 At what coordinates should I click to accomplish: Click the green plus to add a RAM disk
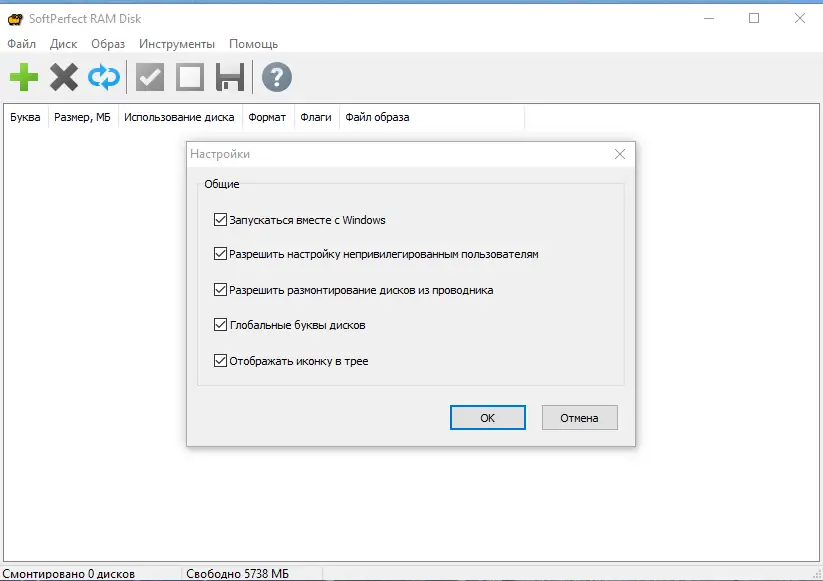(x=22, y=77)
